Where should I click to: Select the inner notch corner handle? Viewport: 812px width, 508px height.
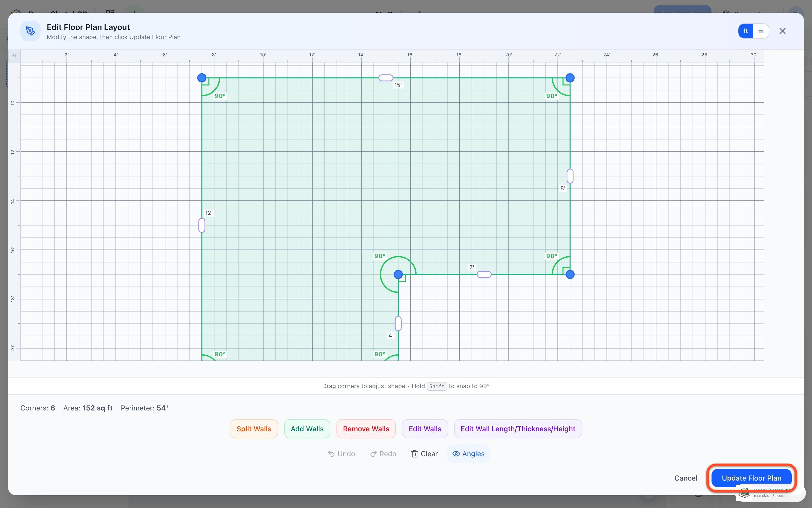(x=398, y=275)
